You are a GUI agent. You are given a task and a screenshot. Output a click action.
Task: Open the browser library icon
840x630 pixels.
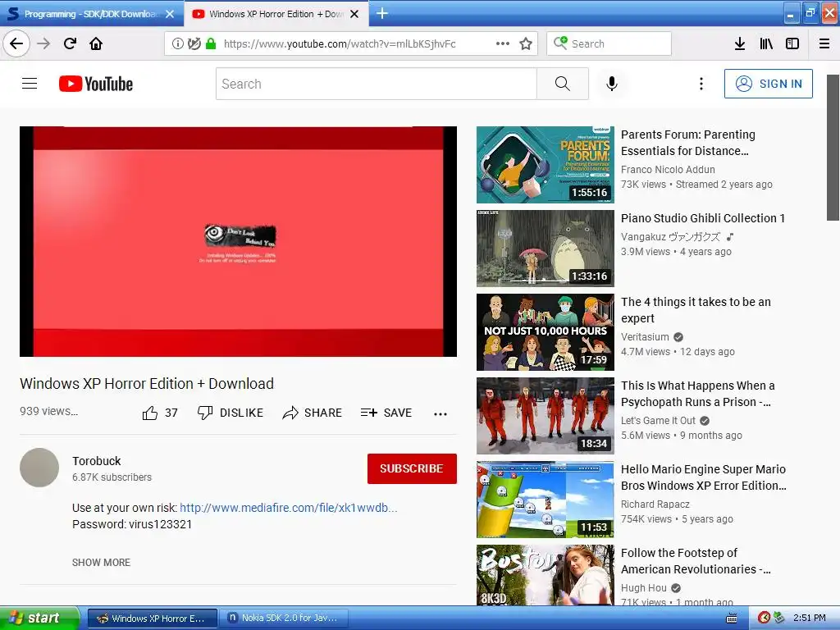pos(766,44)
